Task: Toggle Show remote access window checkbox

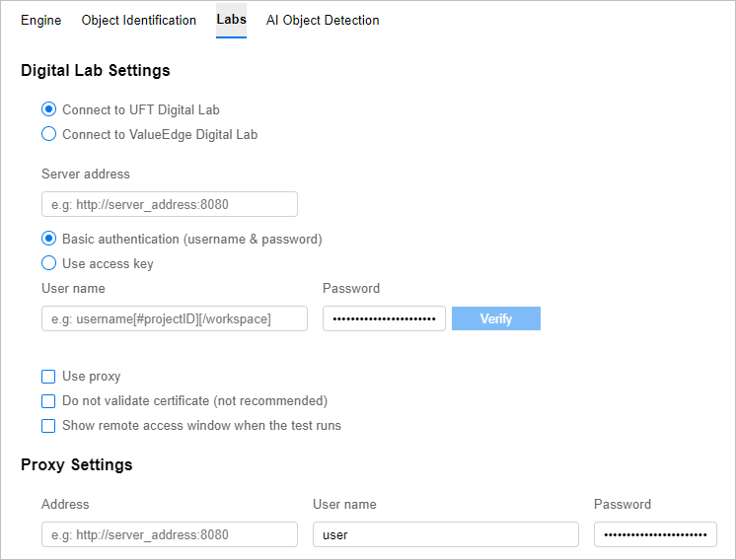Action: pos(48,426)
